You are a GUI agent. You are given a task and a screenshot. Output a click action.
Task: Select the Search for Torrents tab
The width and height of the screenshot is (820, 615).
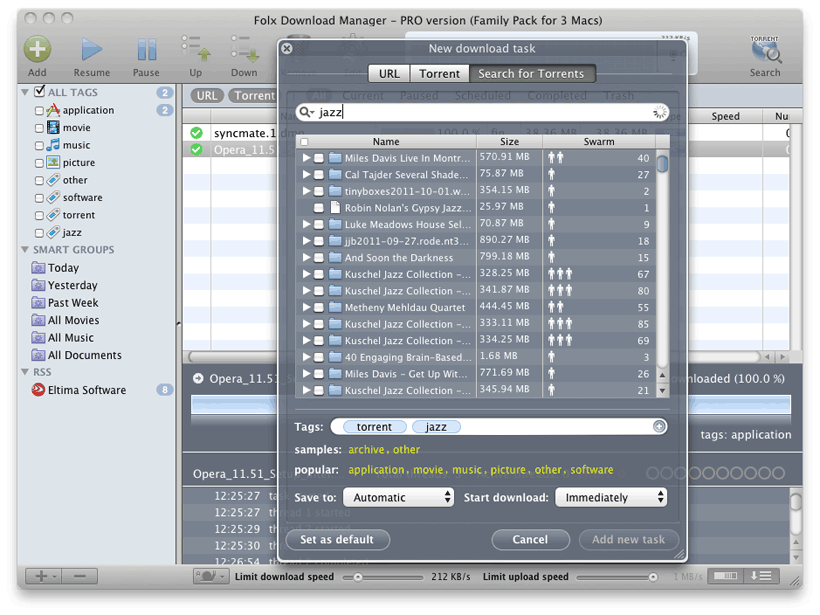[x=531, y=74]
